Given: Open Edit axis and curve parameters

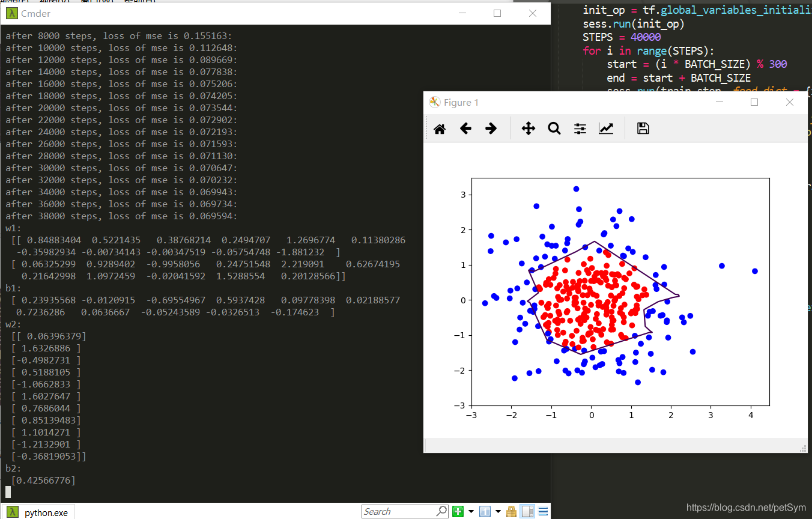Looking at the screenshot, I should point(606,129).
